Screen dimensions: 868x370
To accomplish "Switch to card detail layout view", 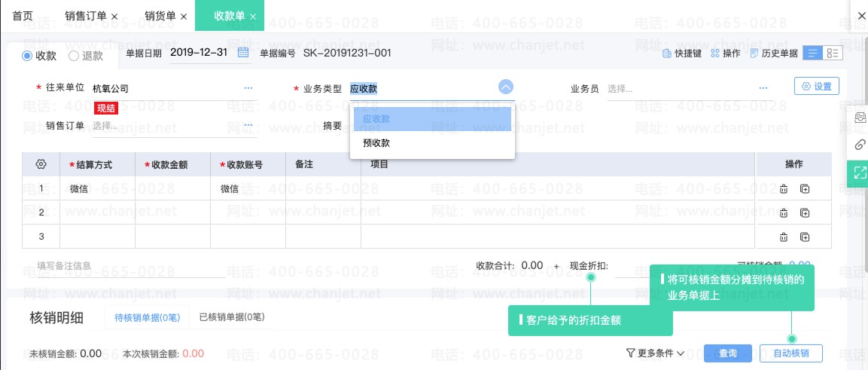I will click(833, 54).
